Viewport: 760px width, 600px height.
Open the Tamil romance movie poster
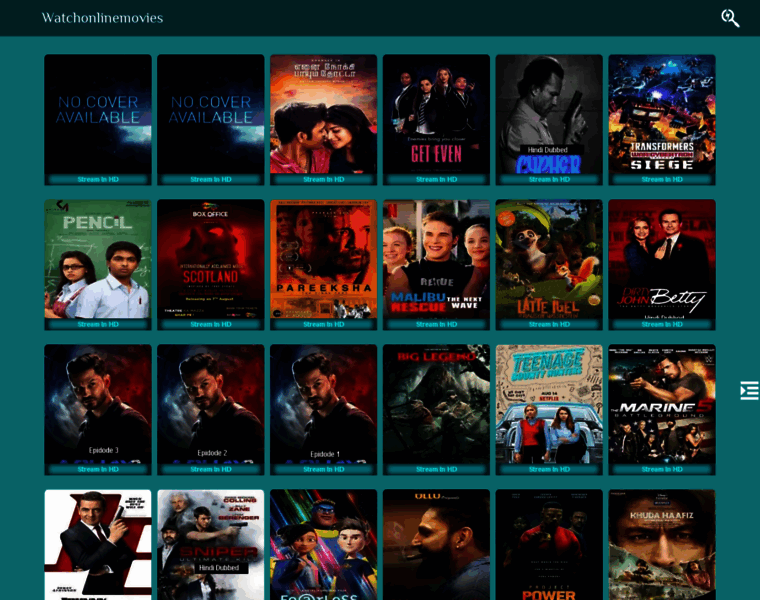324,114
